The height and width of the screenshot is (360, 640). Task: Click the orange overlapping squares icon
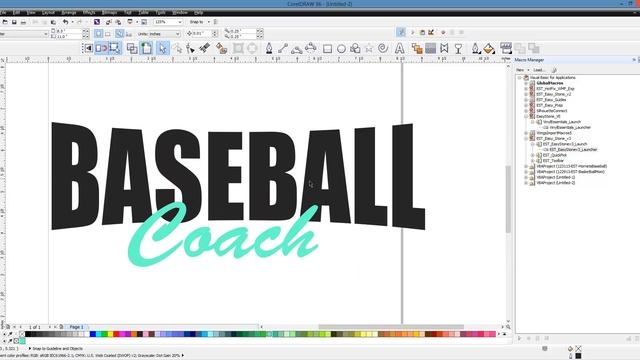[x=417, y=49]
